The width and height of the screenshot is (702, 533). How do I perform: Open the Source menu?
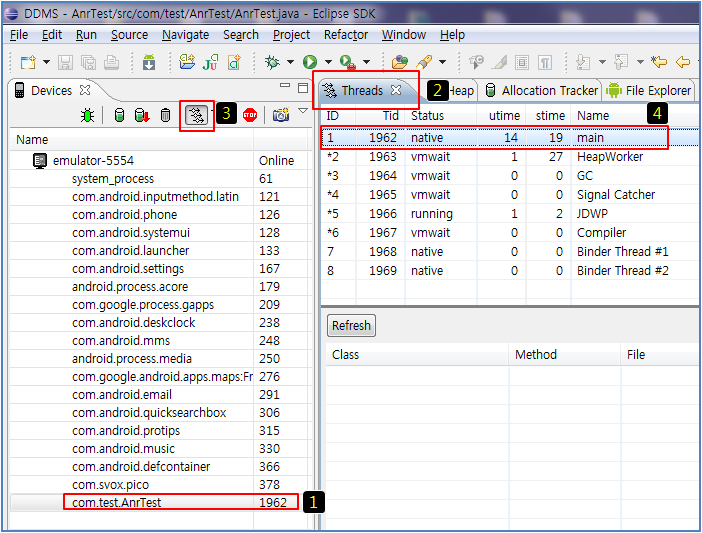(x=129, y=34)
